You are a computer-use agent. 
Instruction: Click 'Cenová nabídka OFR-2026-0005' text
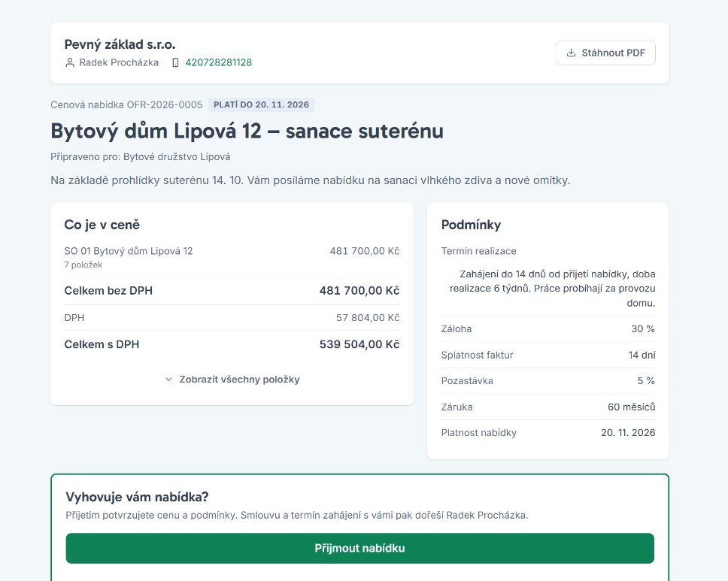126,105
